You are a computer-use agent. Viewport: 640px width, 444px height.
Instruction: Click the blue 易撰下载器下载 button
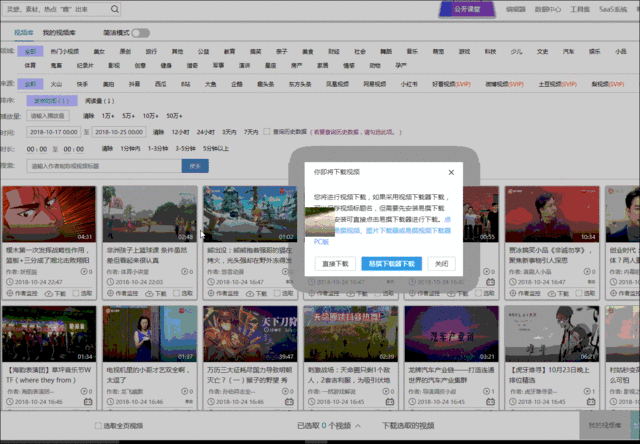[x=390, y=264]
